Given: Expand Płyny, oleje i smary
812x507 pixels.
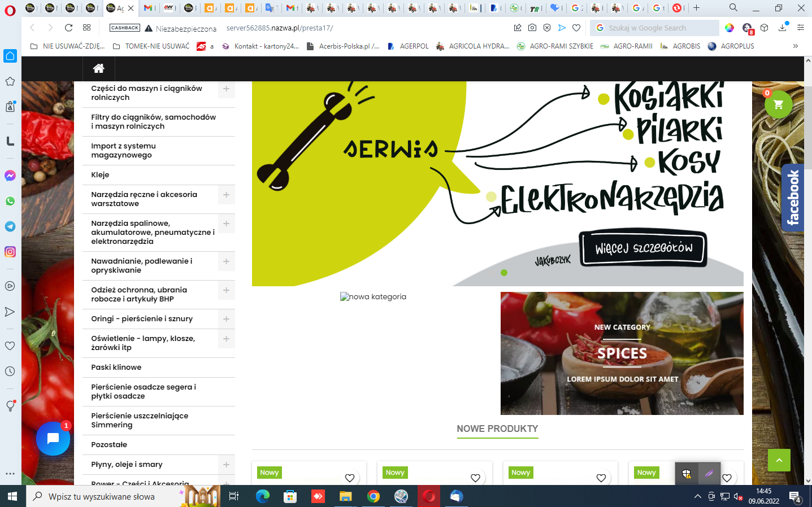Looking at the screenshot, I should [x=227, y=465].
